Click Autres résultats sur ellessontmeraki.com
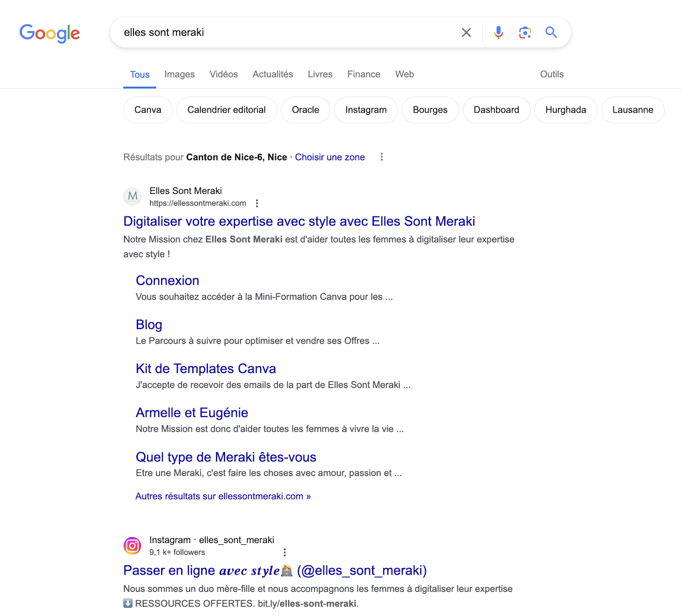 point(223,496)
